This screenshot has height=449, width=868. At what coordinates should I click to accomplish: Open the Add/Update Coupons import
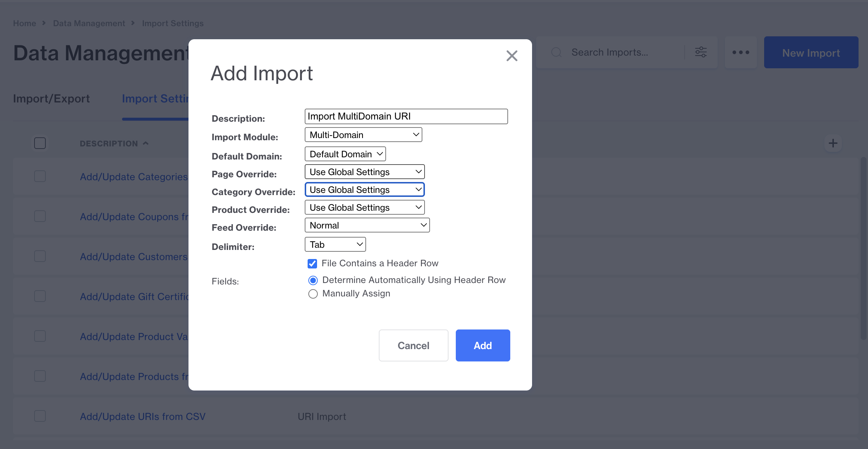pyautogui.click(x=134, y=217)
